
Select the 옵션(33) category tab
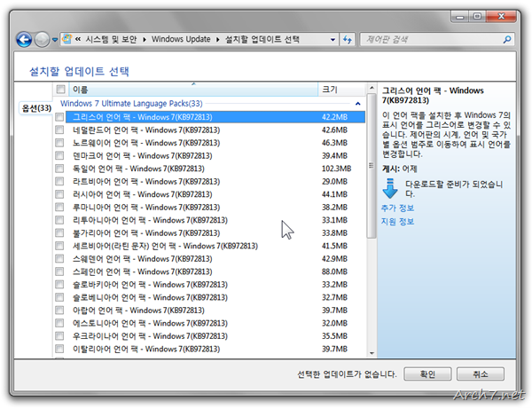click(x=35, y=108)
